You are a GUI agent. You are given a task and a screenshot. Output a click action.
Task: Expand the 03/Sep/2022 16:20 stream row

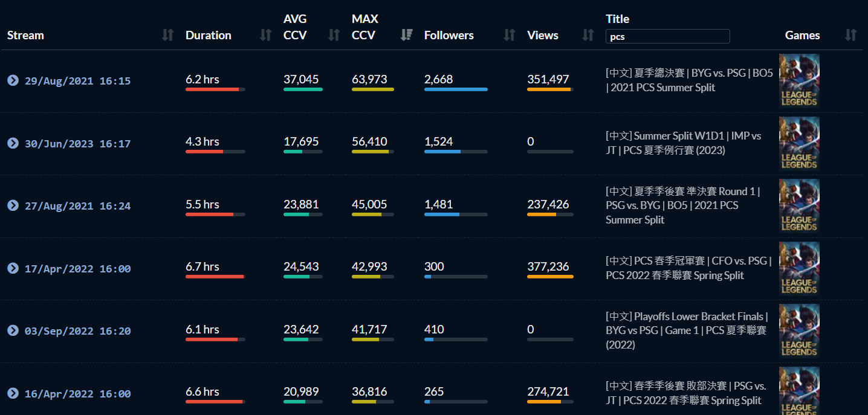[x=13, y=330]
